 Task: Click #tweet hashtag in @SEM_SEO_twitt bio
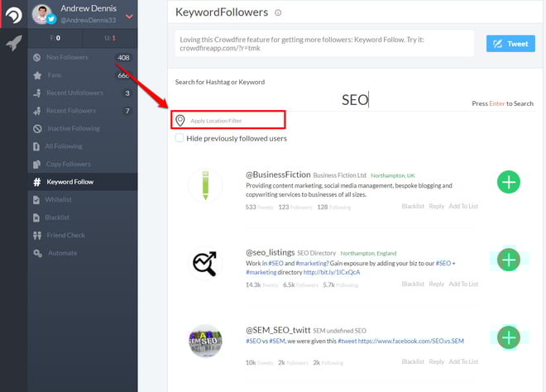point(347,341)
